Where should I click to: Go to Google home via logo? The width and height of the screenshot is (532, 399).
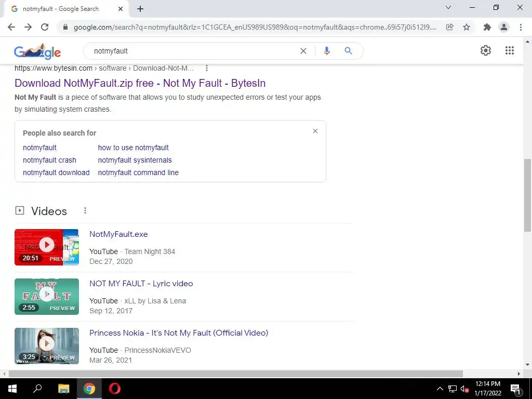tap(37, 51)
